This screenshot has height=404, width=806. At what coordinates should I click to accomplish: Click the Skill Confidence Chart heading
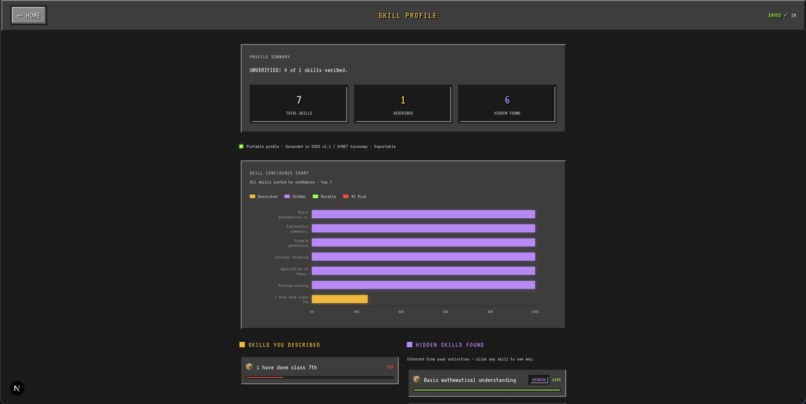(x=279, y=173)
